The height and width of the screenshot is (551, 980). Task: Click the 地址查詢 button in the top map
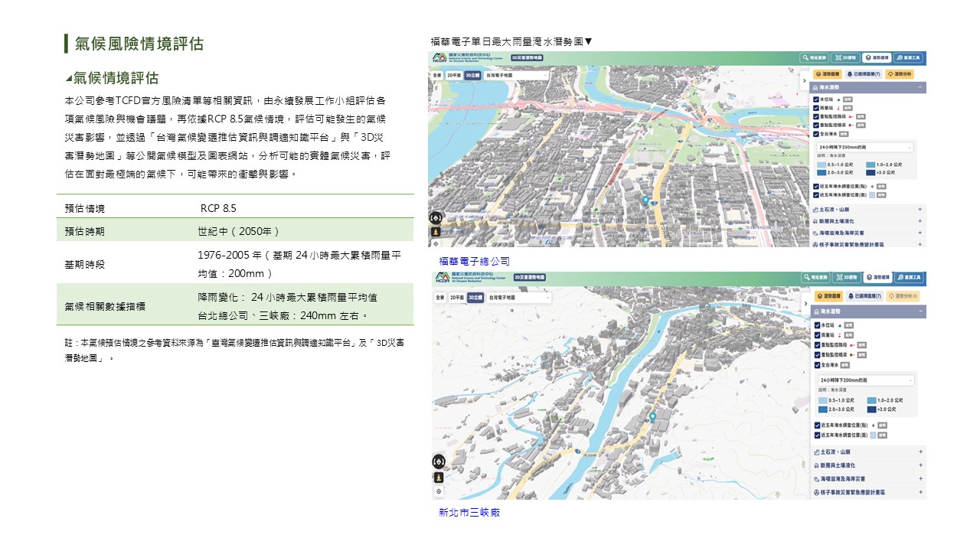pyautogui.click(x=815, y=57)
